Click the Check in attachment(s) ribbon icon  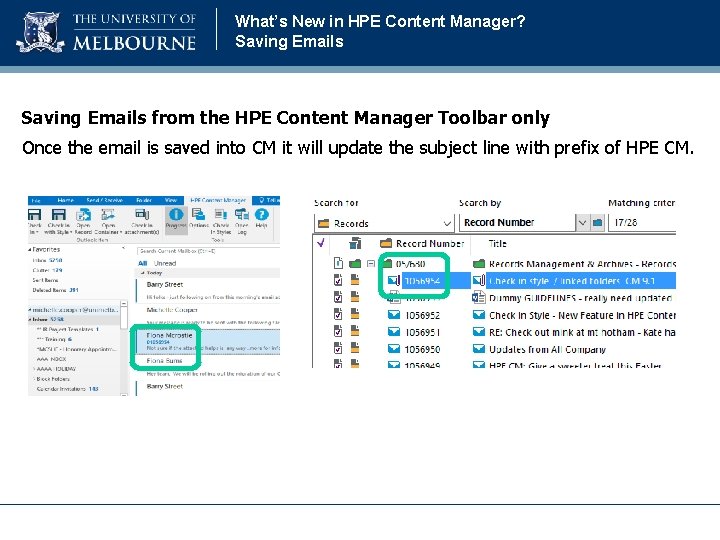point(141,214)
